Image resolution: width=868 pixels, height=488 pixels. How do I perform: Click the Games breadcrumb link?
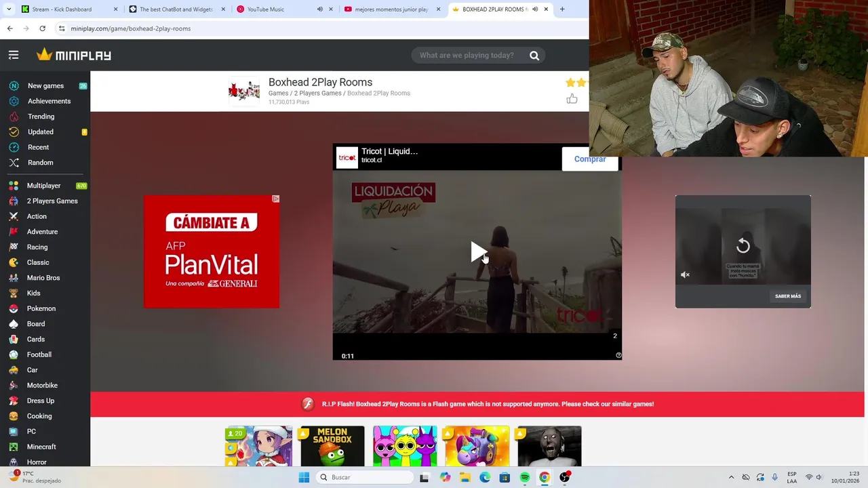click(278, 94)
